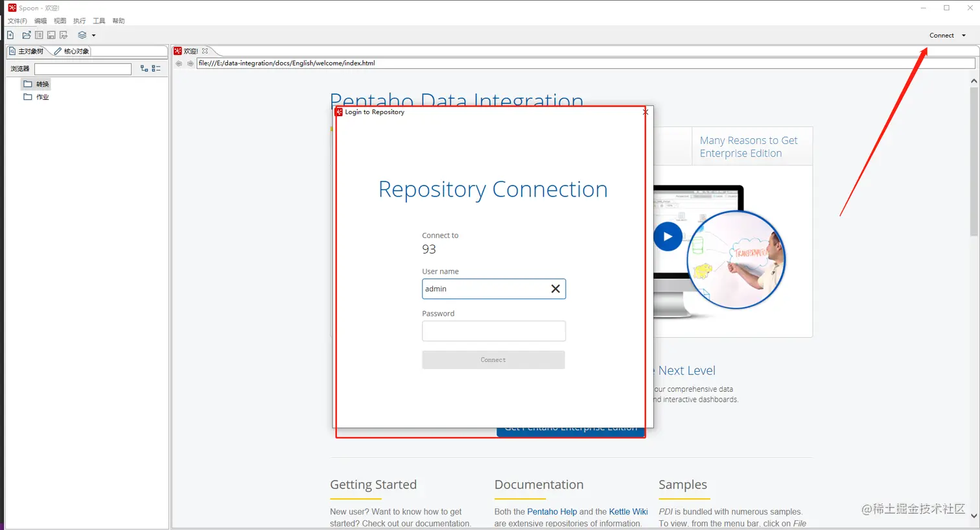Expand all tree nodes icon

[x=144, y=68]
